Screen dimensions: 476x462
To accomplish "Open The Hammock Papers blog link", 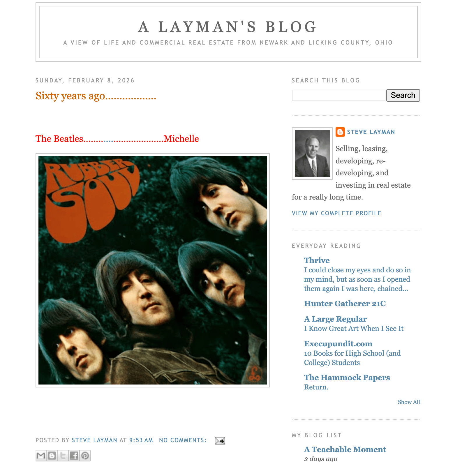I will (347, 378).
